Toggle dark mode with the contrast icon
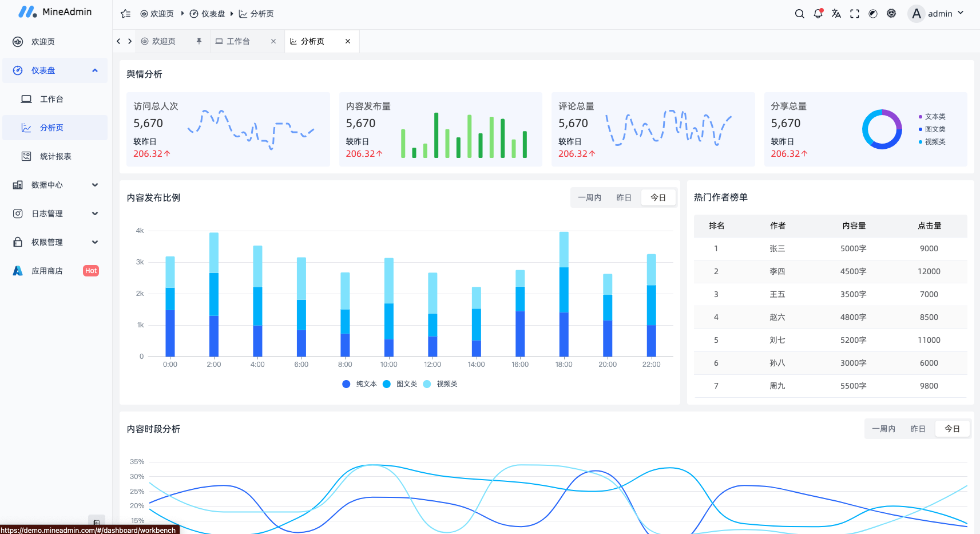The image size is (980, 534). click(x=872, y=13)
